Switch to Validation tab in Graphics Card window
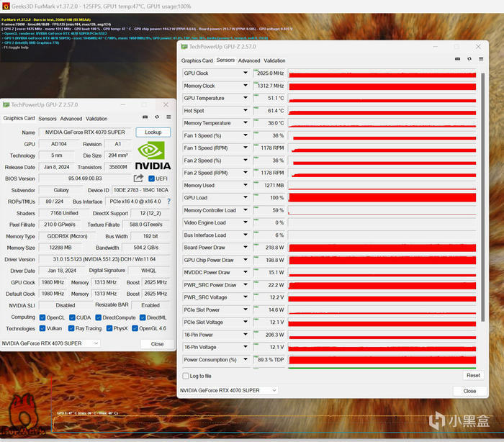The height and width of the screenshot is (442, 504). coord(96,119)
